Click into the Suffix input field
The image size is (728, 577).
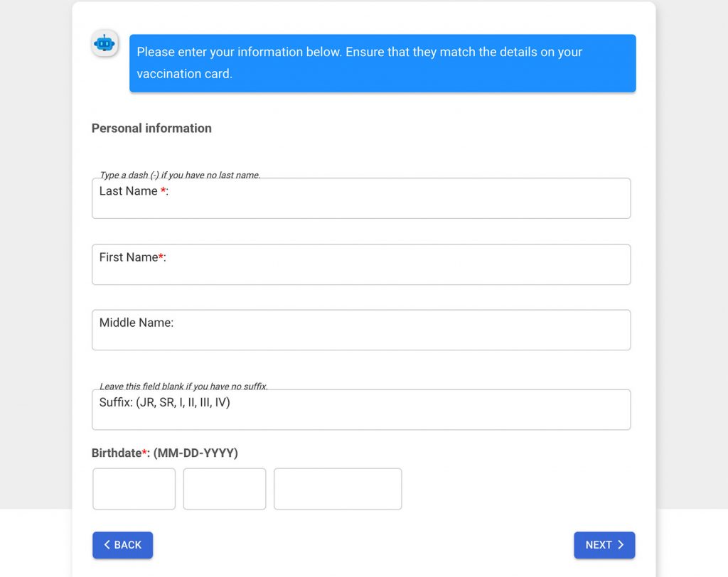point(361,409)
